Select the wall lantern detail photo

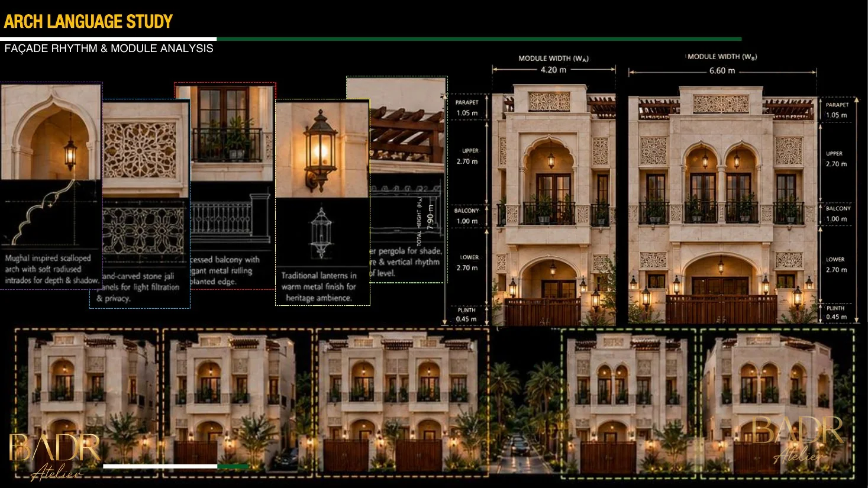[x=322, y=149]
